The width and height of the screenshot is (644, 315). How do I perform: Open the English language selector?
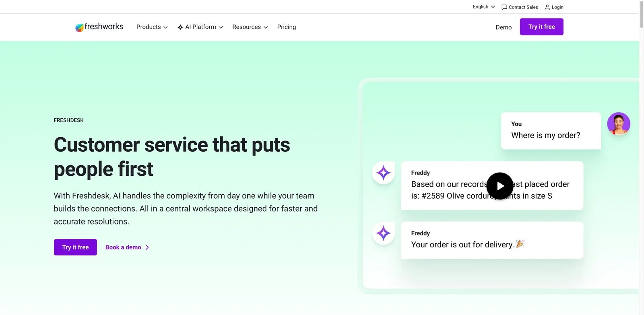[484, 7]
